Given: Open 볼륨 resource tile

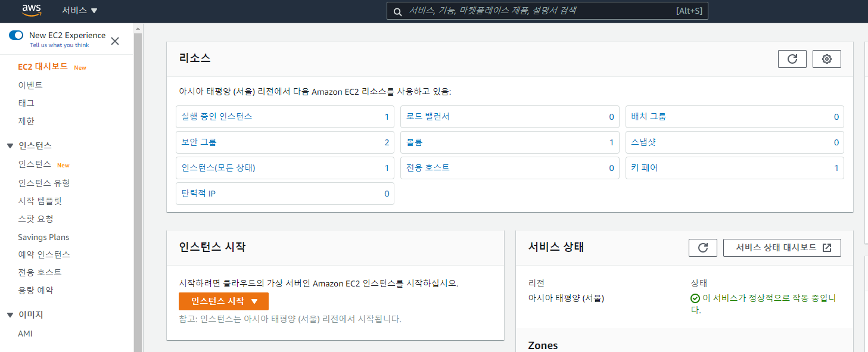Looking at the screenshot, I should (x=509, y=142).
